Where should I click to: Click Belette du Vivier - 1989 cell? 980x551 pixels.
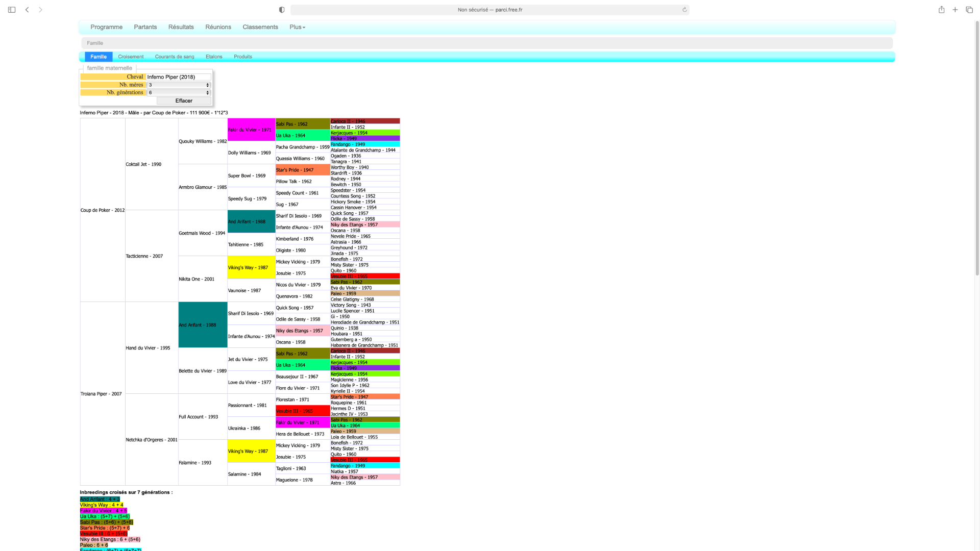[203, 371]
